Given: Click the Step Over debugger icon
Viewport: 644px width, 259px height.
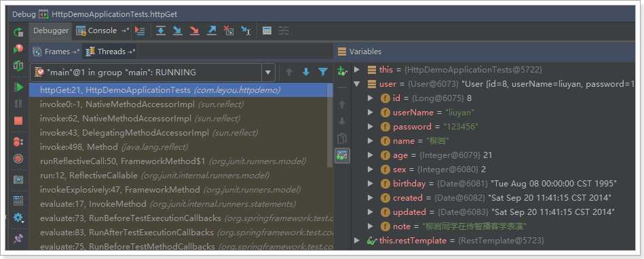Looking at the screenshot, I should pos(161,31).
